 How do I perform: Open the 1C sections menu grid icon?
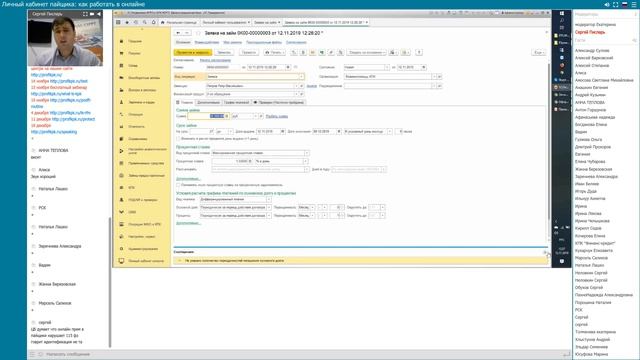point(118,22)
